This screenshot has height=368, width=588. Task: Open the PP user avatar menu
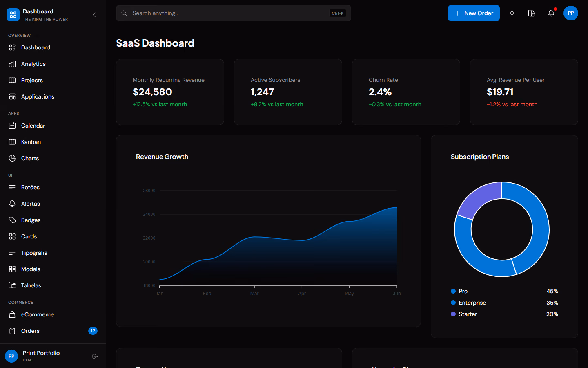coord(571,13)
